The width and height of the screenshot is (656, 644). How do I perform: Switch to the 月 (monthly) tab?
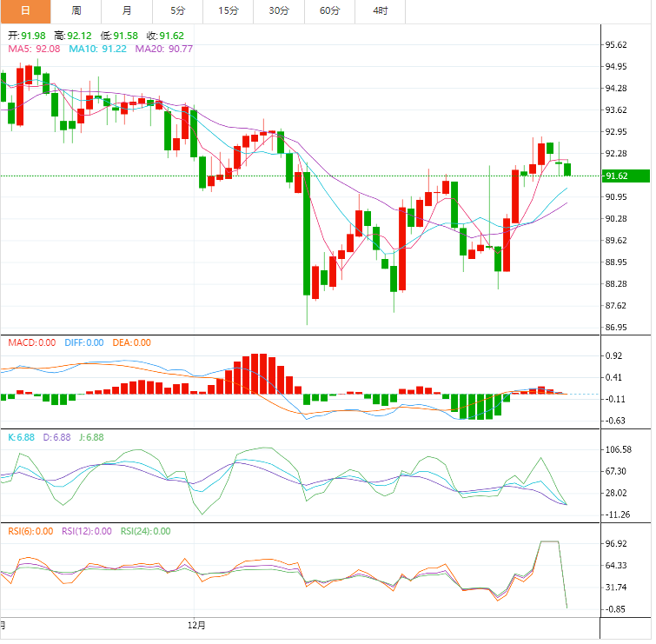tap(127, 11)
